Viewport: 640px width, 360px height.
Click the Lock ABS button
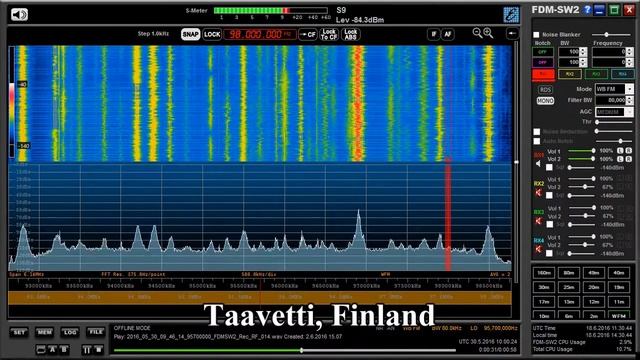[x=351, y=34]
